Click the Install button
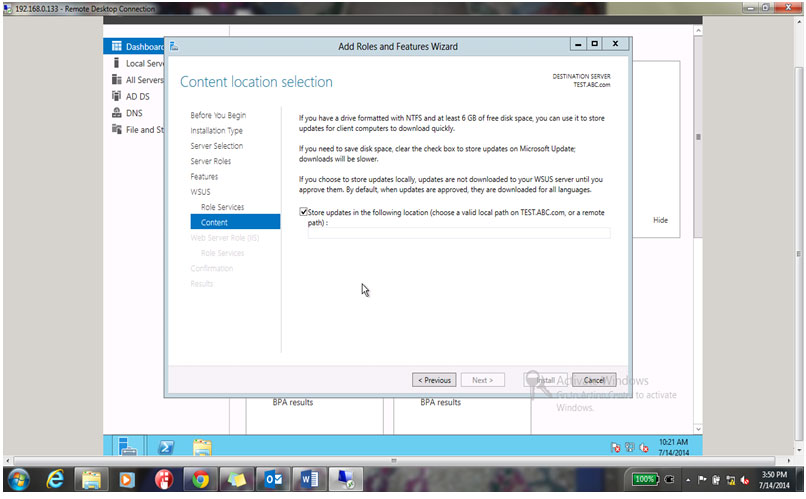This screenshot has width=806, height=499. coord(546,380)
